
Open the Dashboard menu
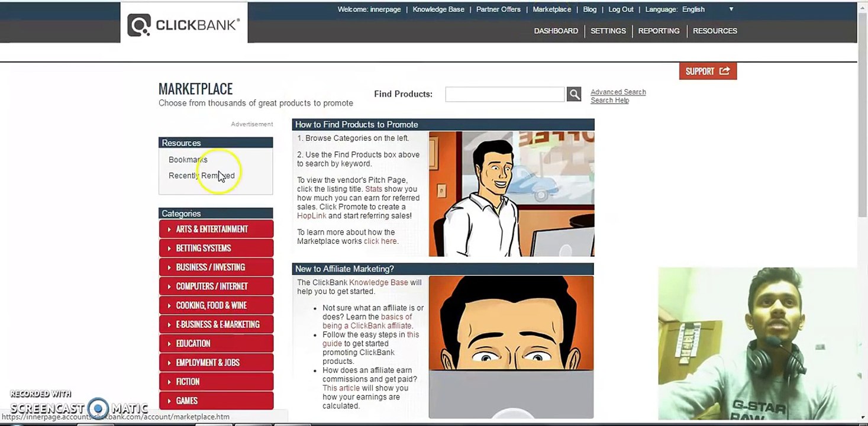point(556,31)
